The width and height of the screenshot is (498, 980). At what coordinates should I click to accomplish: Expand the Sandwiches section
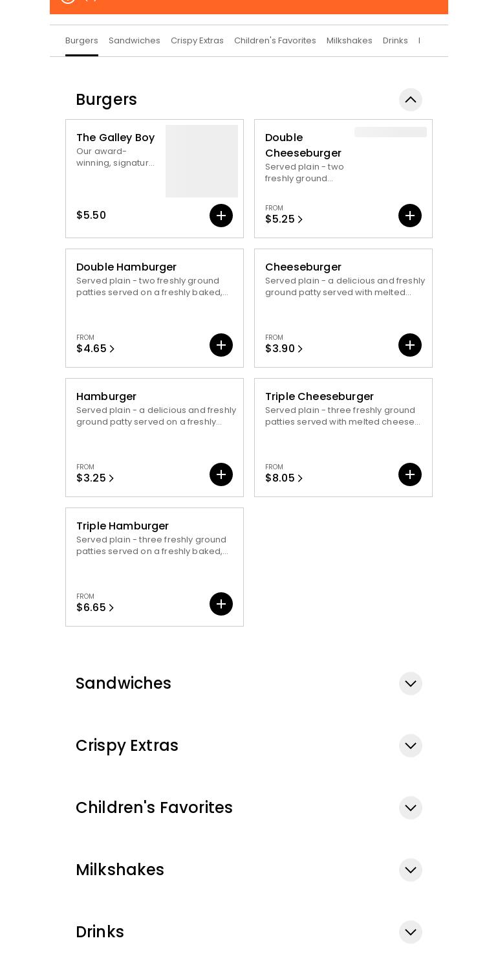tap(411, 684)
